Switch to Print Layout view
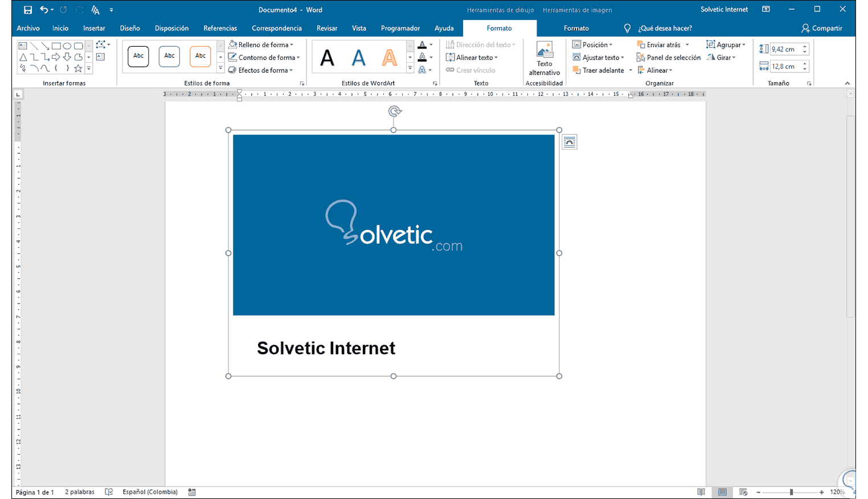The width and height of the screenshot is (868, 499). 722,492
